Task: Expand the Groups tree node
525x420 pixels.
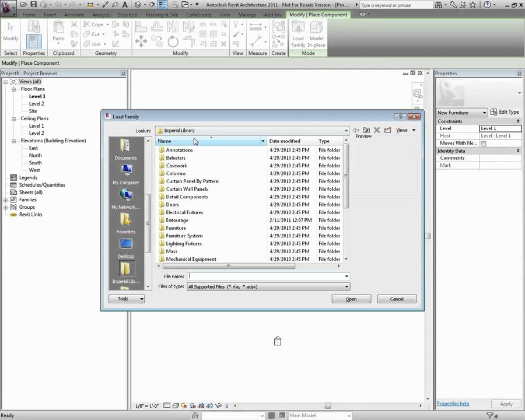Action: coord(6,208)
